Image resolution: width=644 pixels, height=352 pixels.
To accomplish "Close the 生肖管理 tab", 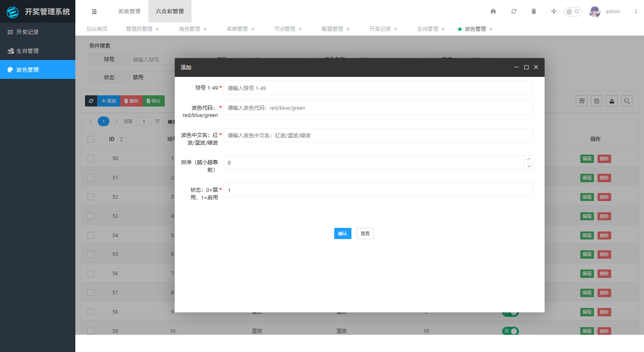I will click(443, 29).
